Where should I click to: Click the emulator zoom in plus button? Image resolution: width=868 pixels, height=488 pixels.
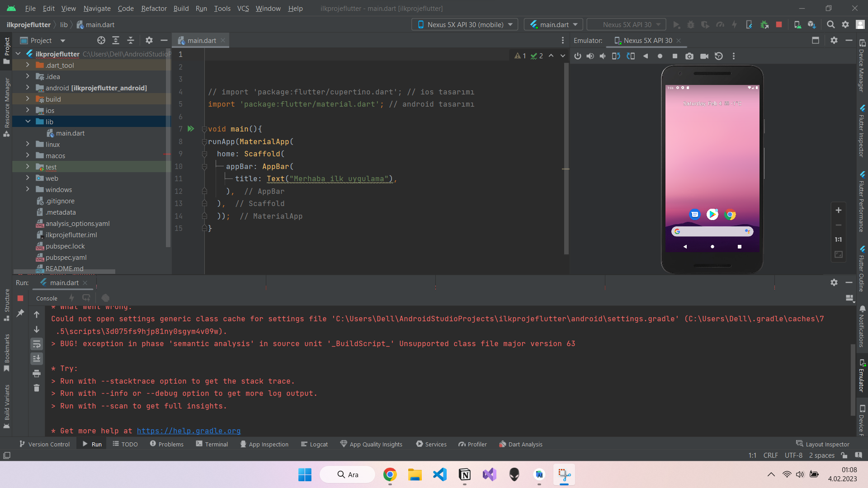[838, 211]
